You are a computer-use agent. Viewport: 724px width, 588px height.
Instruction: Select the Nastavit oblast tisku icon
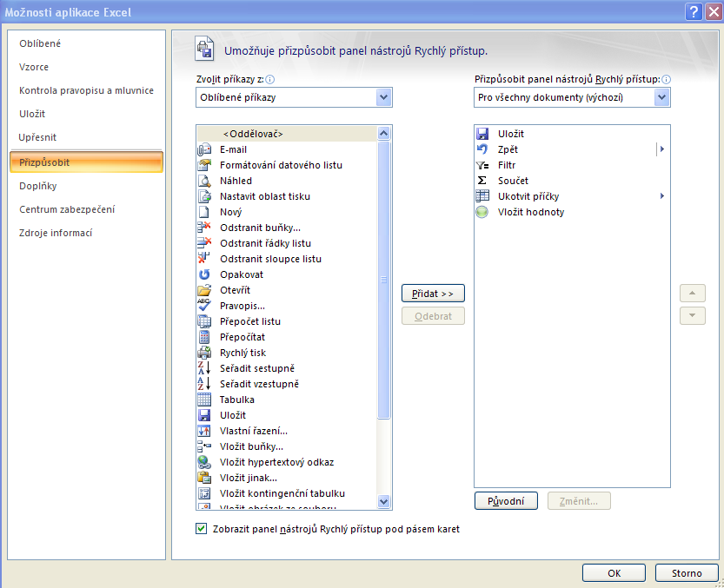[x=204, y=196]
